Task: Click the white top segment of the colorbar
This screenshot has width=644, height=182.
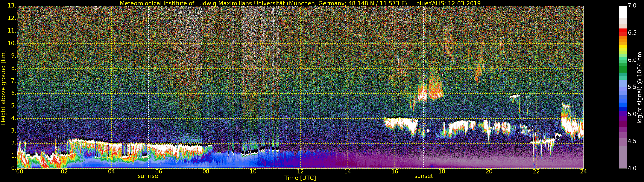Action: (623, 12)
